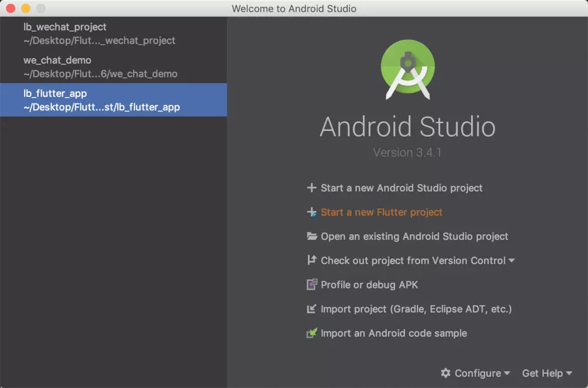Click the import Android code sample icon
Screen dimensions: 588x388
(x=312, y=333)
